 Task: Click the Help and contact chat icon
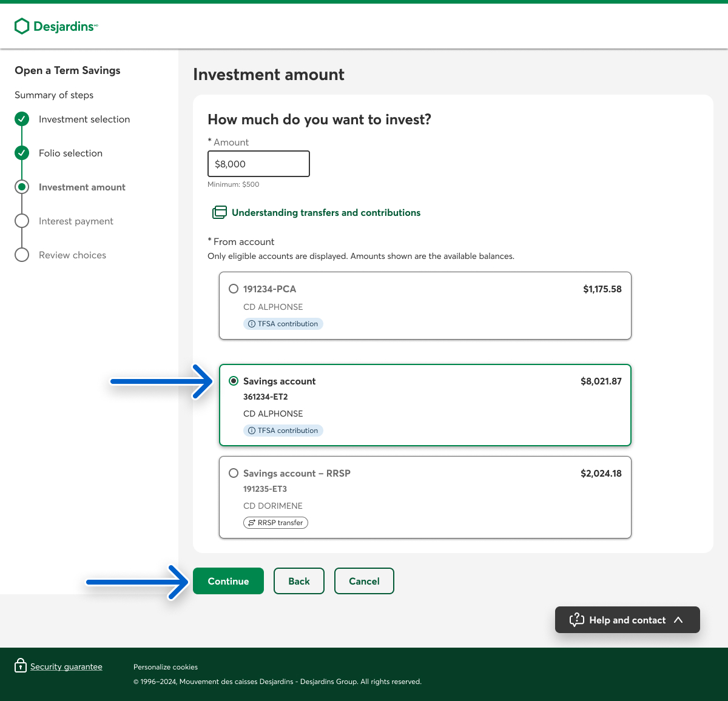coord(576,620)
